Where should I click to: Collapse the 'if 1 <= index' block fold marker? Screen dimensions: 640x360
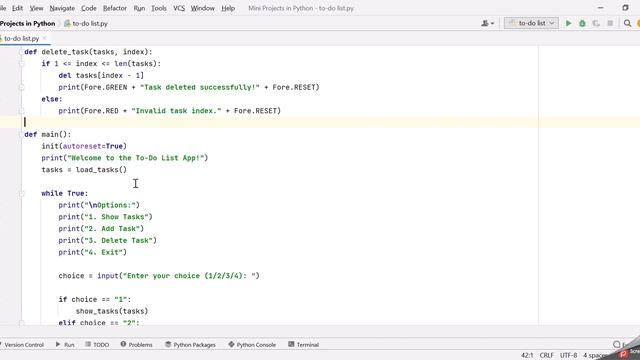pyautogui.click(x=22, y=64)
